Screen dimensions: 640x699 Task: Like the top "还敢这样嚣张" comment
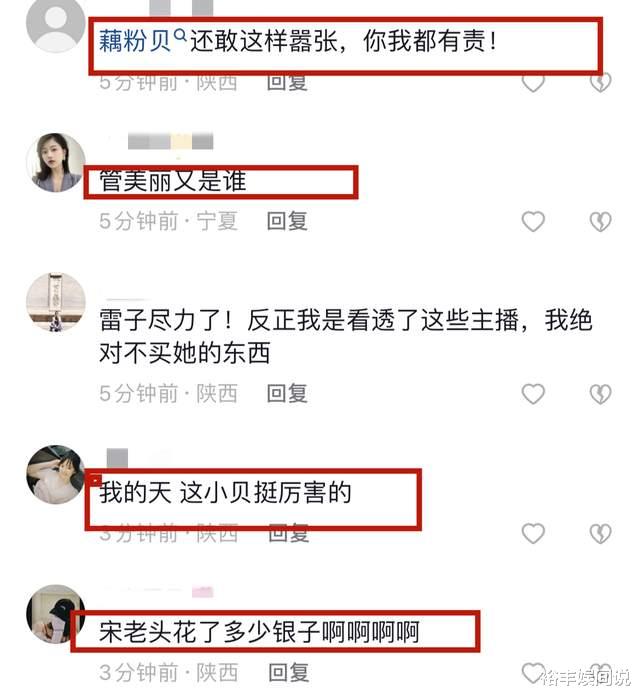[x=533, y=83]
